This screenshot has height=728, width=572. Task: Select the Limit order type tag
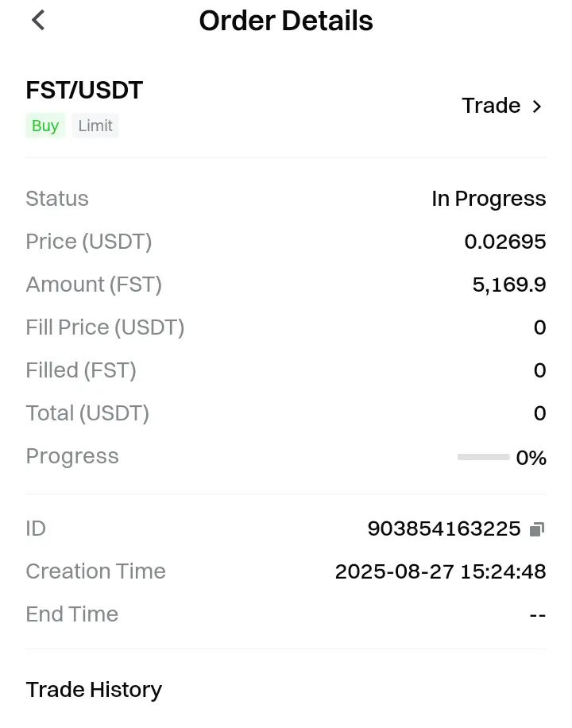coord(95,126)
